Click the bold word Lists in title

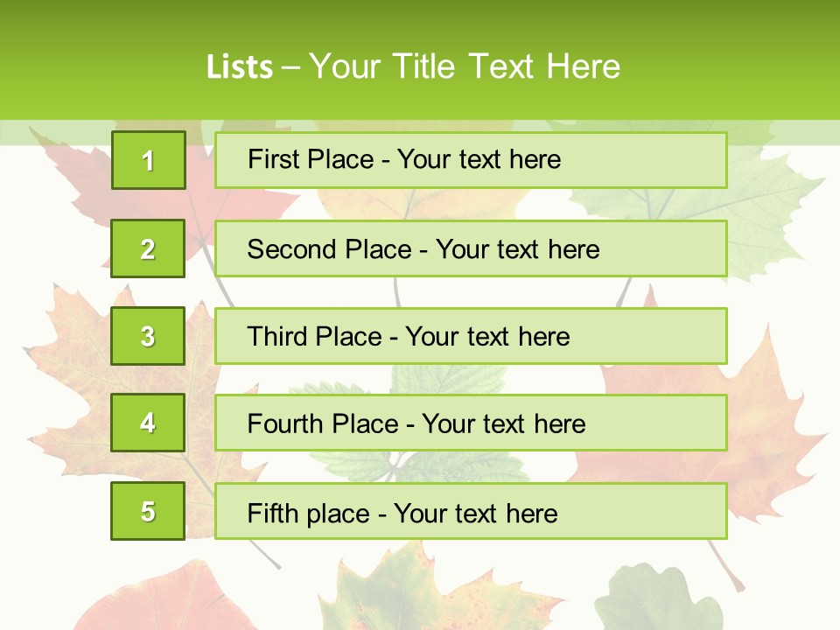click(239, 67)
